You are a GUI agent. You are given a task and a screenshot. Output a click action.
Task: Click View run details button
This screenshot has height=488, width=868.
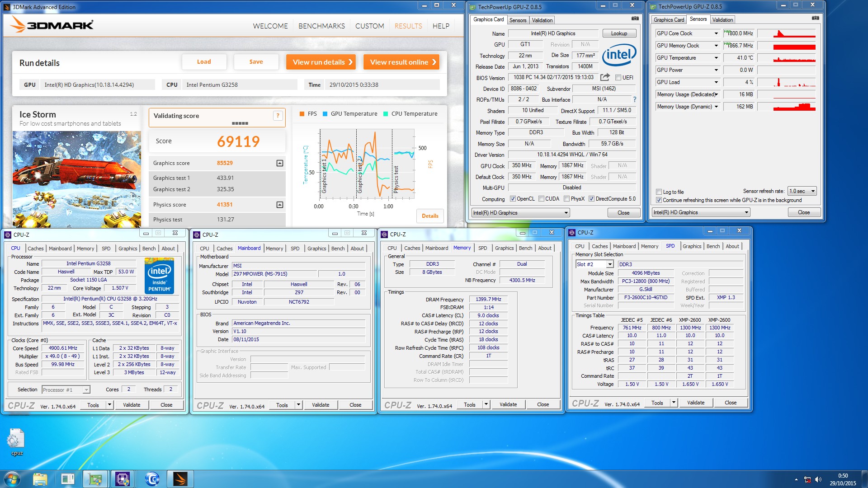pyautogui.click(x=321, y=62)
